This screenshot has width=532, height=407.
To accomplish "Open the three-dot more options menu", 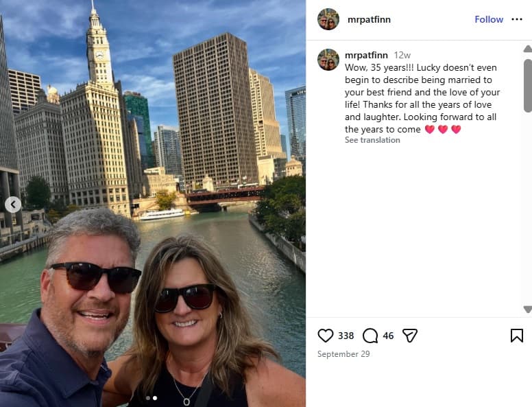I will click(517, 19).
